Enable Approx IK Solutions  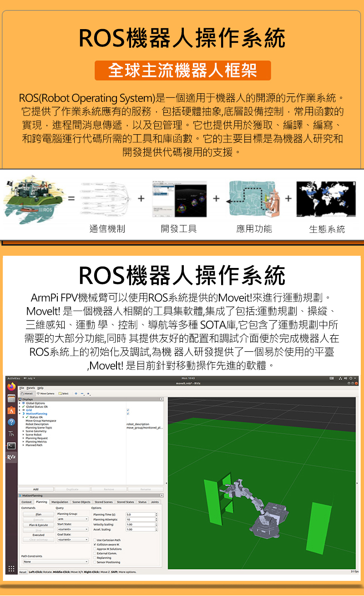pyautogui.click(x=95, y=549)
